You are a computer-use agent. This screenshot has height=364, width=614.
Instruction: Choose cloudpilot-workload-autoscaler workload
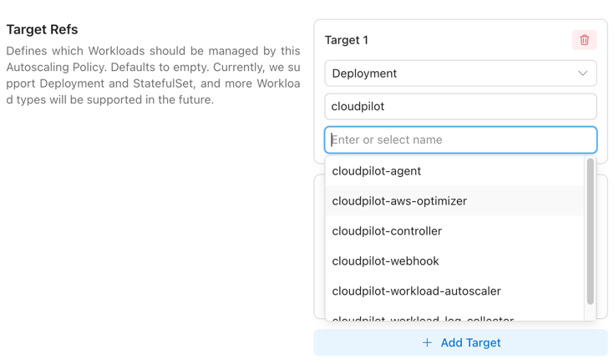[416, 291]
